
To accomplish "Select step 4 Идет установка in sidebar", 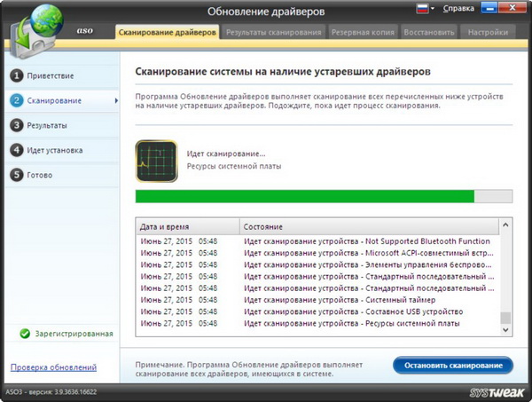I will pyautogui.click(x=62, y=150).
